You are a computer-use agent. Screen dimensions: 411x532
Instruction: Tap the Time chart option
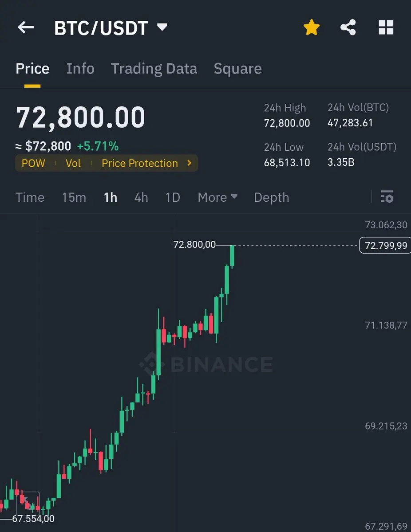[30, 197]
